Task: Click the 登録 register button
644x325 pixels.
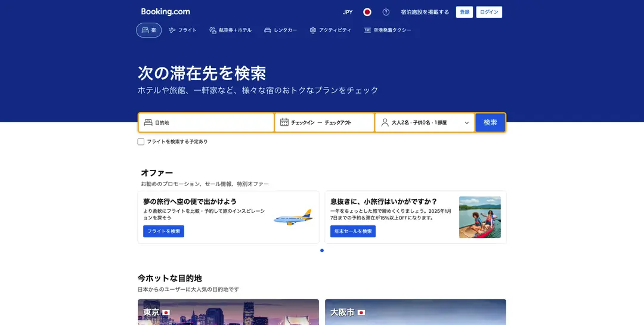Action: pos(465,12)
